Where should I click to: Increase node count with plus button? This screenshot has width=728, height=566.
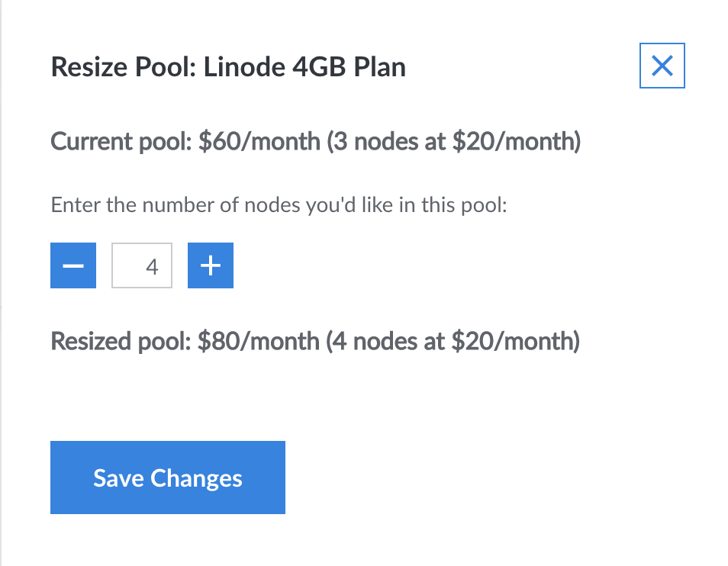click(211, 265)
